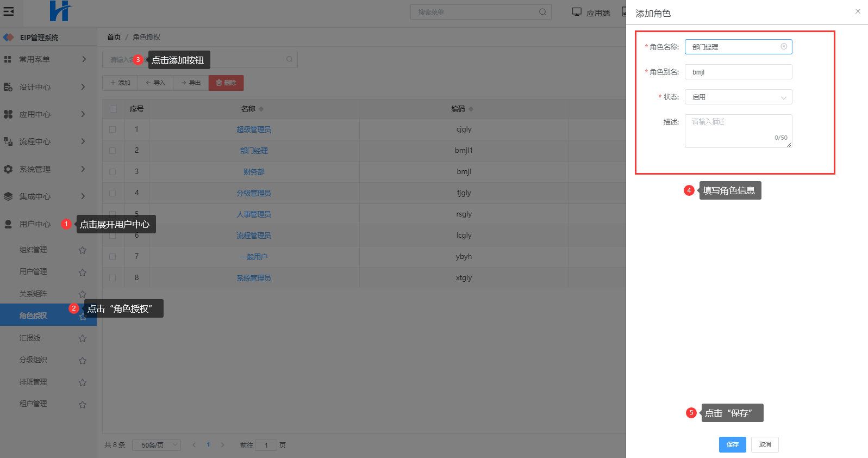868x458 pixels.
Task: Click the magnifier icon in 搜索菜单 box
Action: tap(542, 12)
